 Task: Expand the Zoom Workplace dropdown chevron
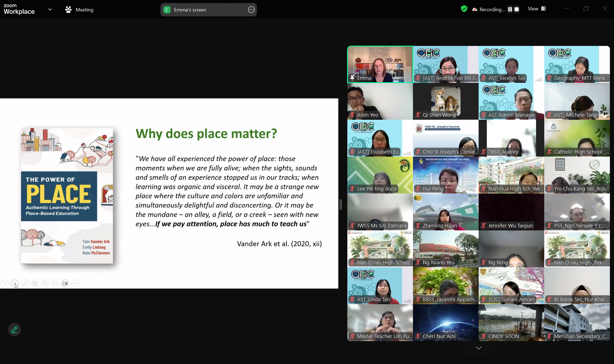pyautogui.click(x=50, y=9)
